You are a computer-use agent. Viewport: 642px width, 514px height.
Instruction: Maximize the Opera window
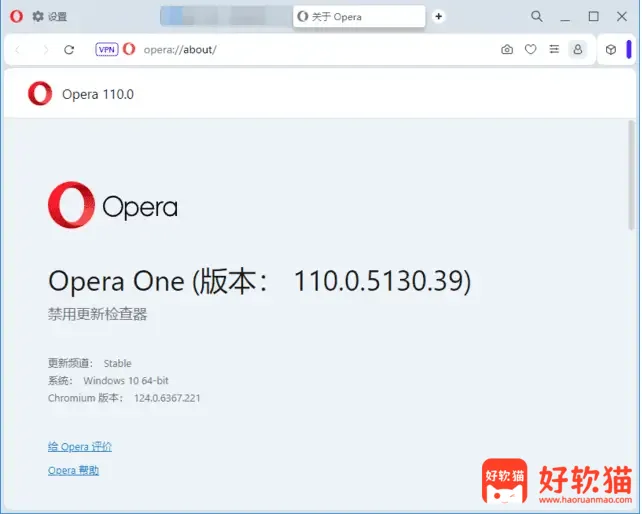point(594,16)
